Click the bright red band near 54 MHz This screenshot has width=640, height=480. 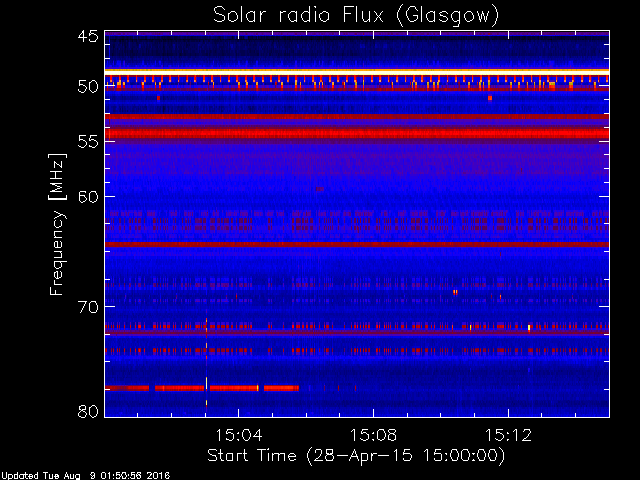357,133
